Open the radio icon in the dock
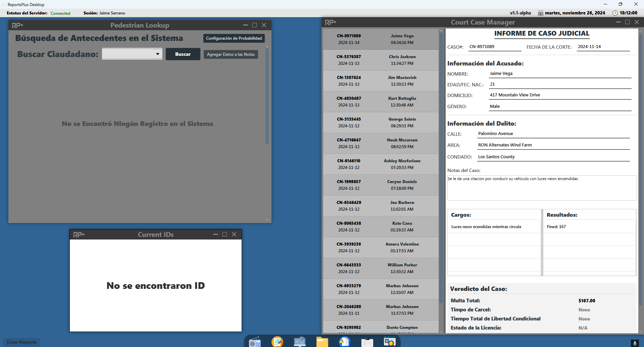644x347 pixels. (x=255, y=342)
